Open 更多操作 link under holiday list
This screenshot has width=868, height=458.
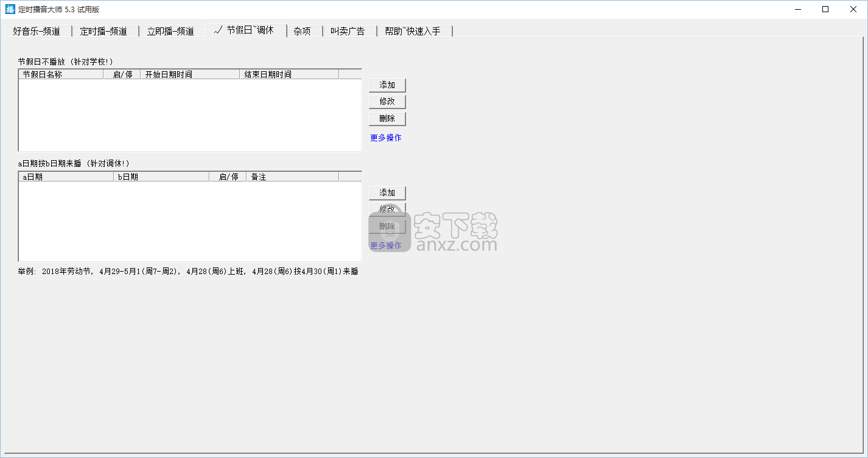pos(386,138)
